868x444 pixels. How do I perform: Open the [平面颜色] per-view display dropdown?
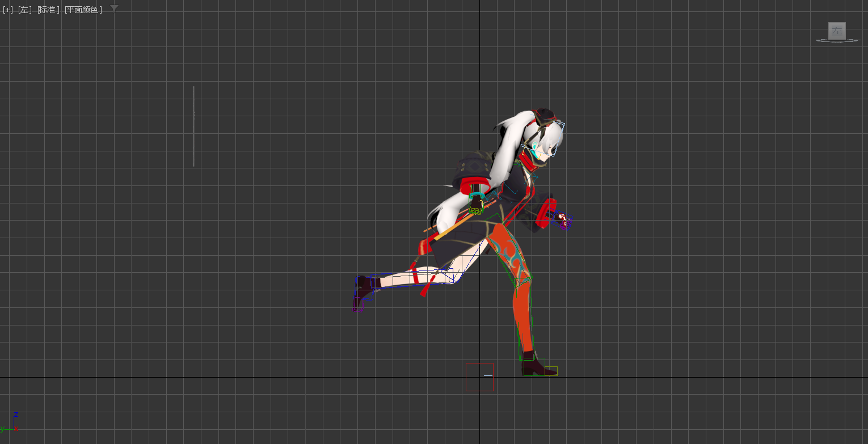click(x=83, y=10)
